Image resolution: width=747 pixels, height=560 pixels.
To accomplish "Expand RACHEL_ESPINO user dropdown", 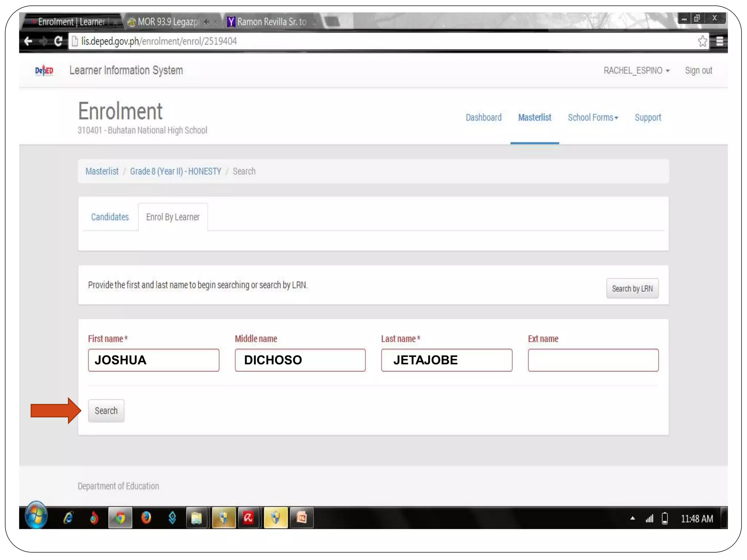I will (x=636, y=70).
